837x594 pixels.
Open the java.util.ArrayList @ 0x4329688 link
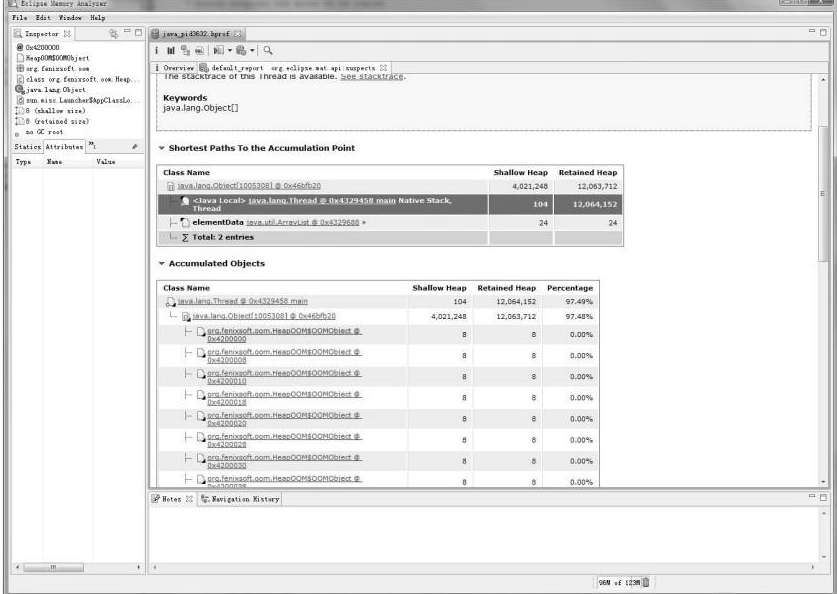[303, 223]
